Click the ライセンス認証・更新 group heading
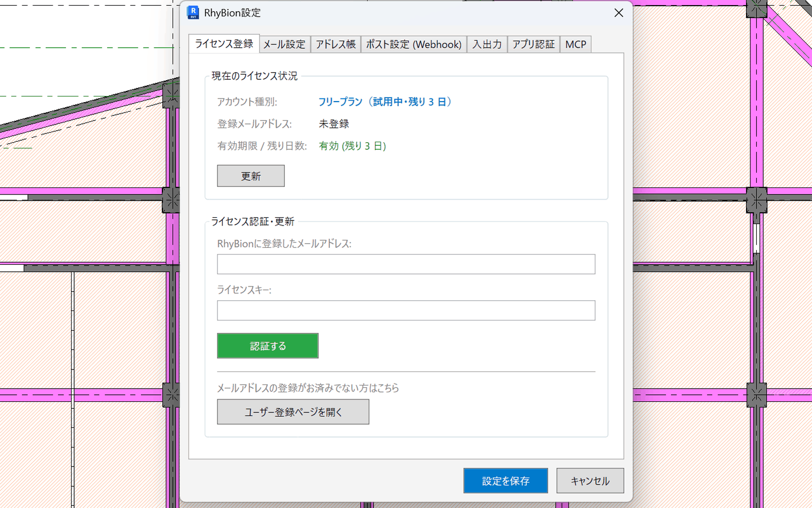This screenshot has height=508, width=812. [x=253, y=221]
